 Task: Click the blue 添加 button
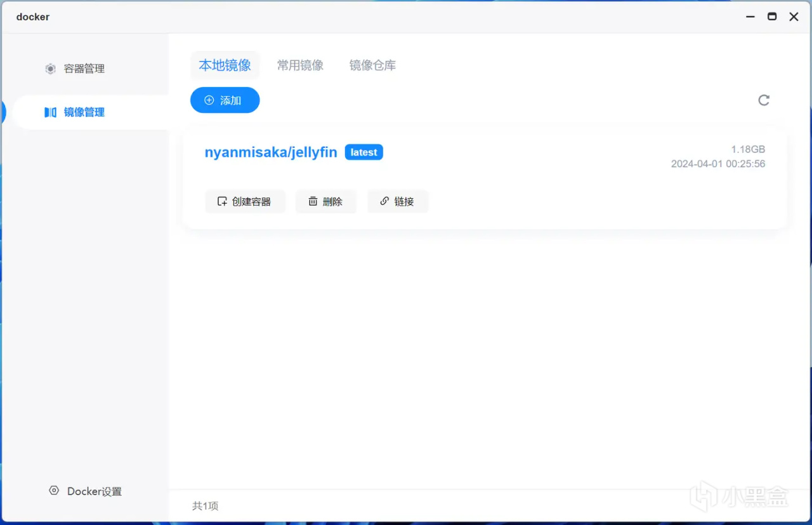pyautogui.click(x=225, y=100)
